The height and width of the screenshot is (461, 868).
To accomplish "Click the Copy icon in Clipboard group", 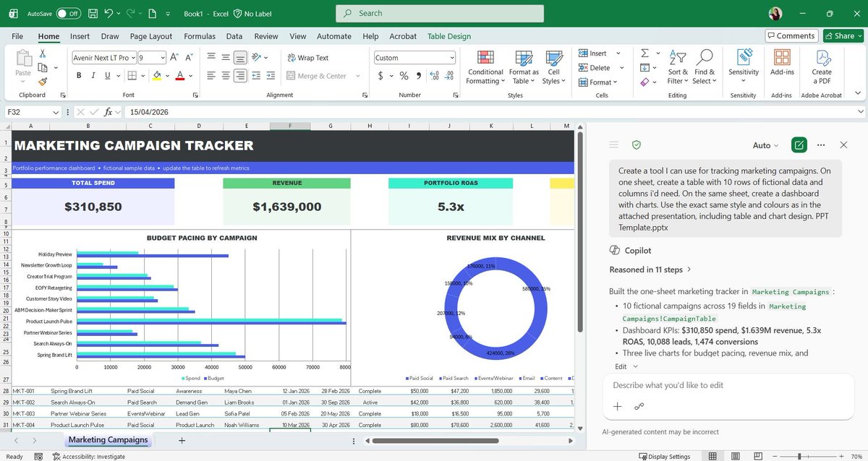I will tap(43, 68).
